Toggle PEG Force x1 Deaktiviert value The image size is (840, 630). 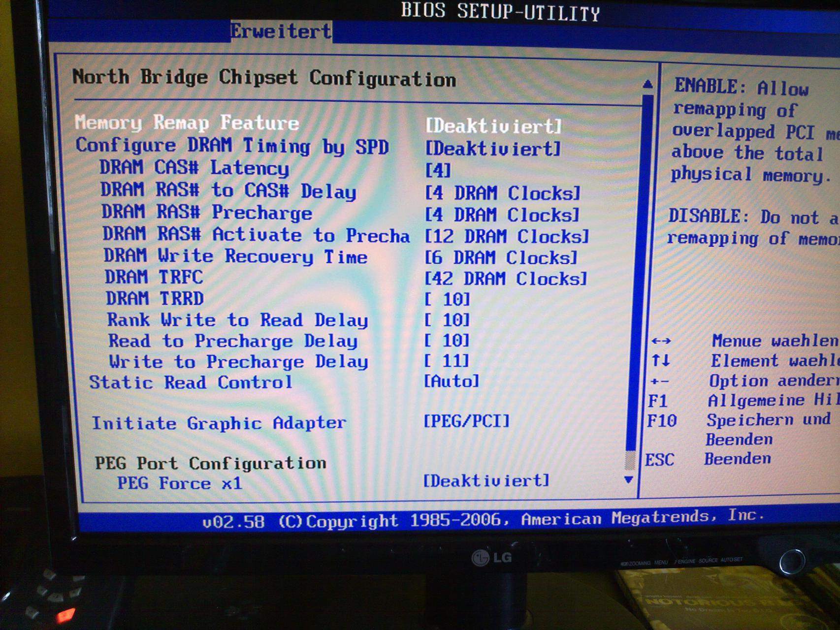(x=486, y=480)
